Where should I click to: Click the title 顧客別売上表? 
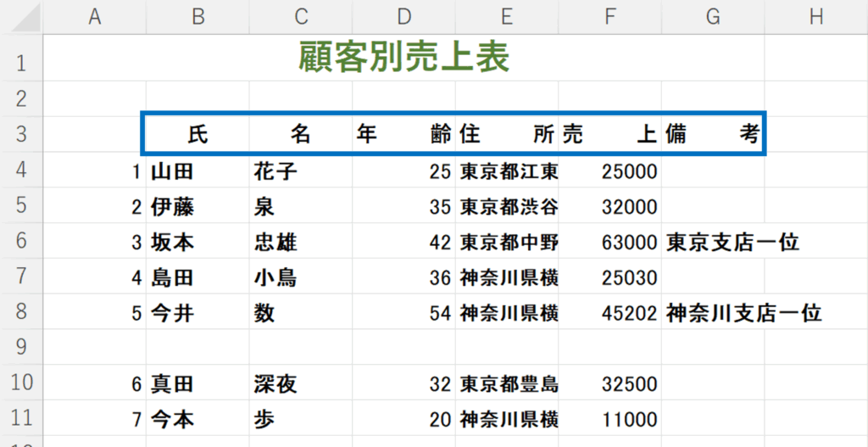[x=403, y=59]
